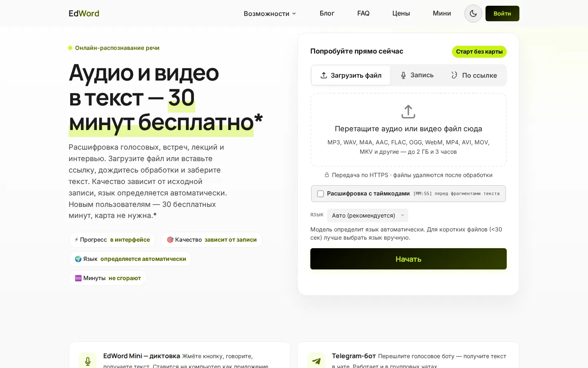
Task: Click the EdWord logo
Action: 84,13
